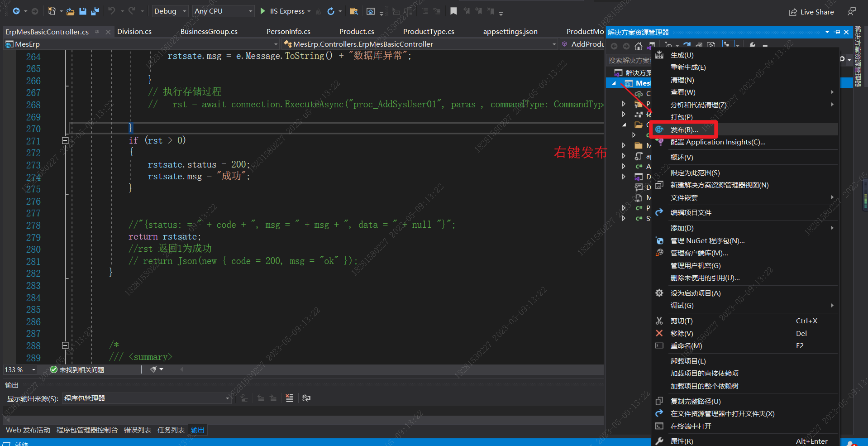The width and height of the screenshot is (868, 446).
Task: Click the clear all output icon
Action: (290, 398)
